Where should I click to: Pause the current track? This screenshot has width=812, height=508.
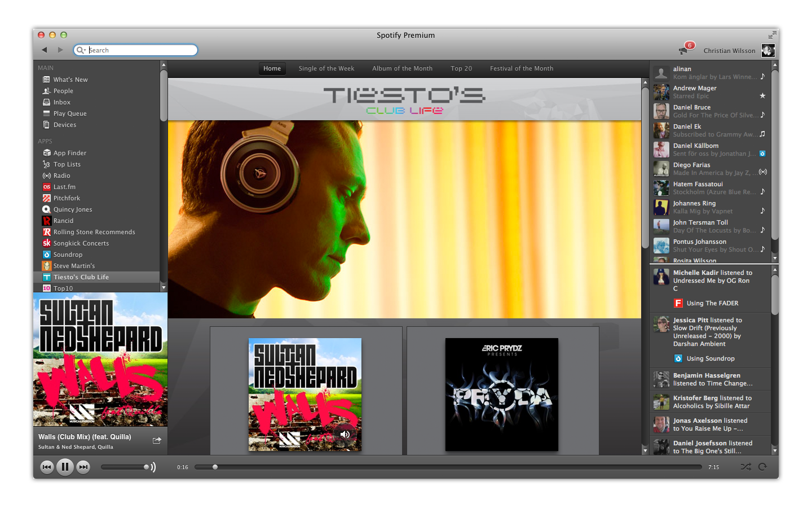(x=65, y=467)
